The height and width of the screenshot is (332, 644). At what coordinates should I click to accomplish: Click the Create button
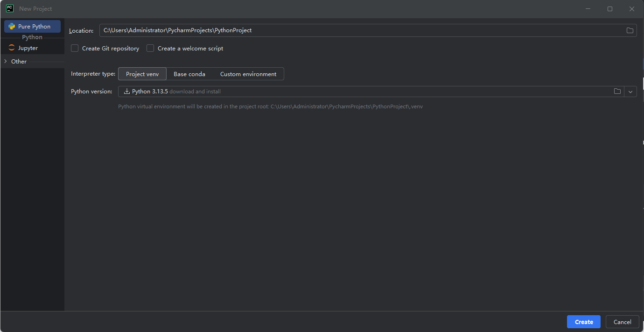pyautogui.click(x=584, y=322)
